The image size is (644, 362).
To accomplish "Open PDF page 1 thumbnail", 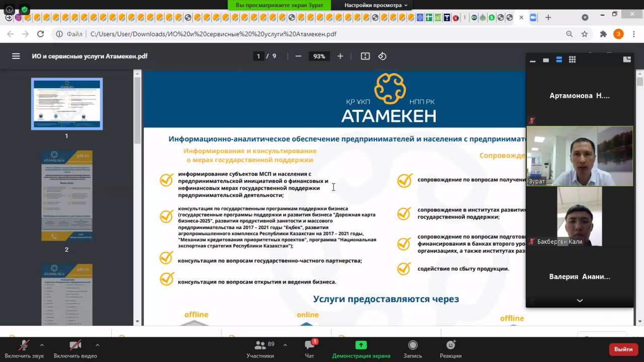I will pyautogui.click(x=67, y=104).
